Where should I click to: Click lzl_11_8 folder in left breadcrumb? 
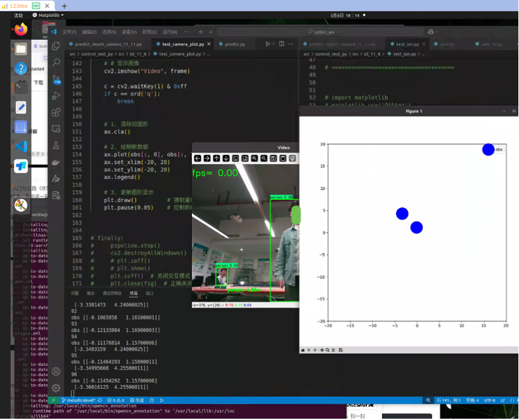click(138, 54)
